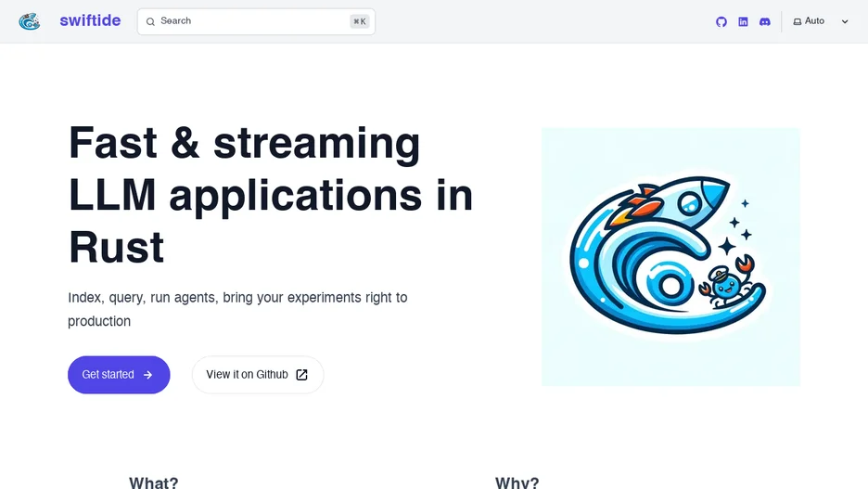
Task: Click the swiftide logo icon in header
Action: pyautogui.click(x=30, y=21)
